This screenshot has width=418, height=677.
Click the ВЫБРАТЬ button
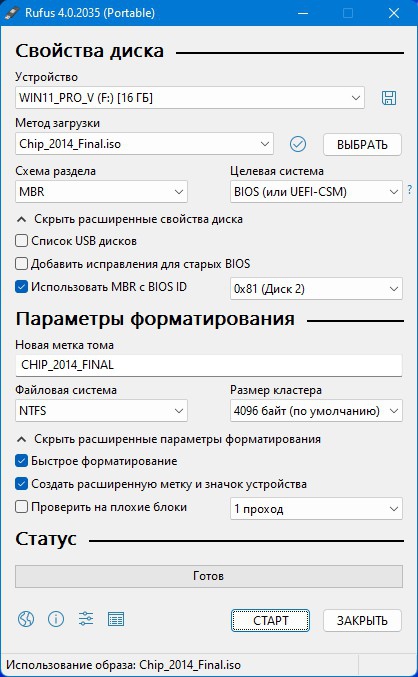click(362, 145)
